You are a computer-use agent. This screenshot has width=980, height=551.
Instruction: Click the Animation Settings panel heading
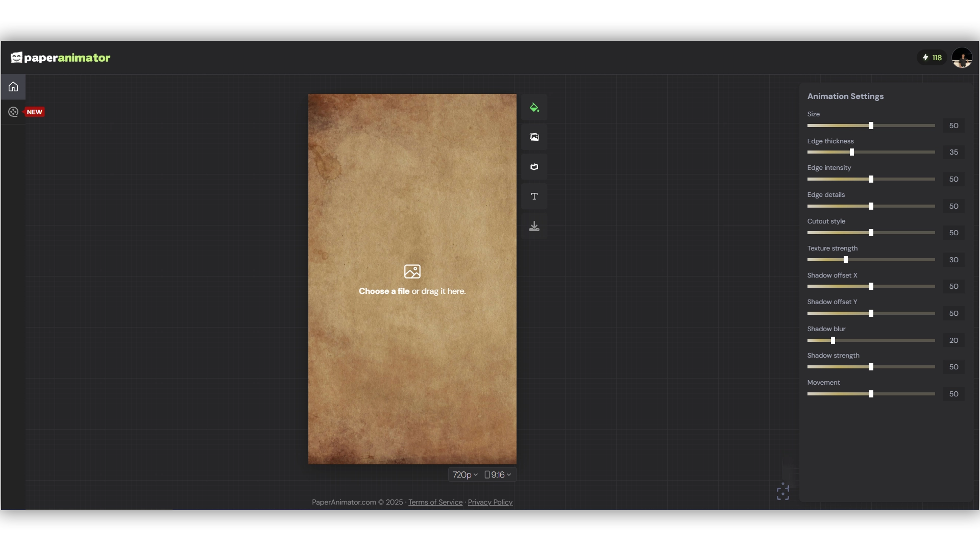(x=845, y=96)
